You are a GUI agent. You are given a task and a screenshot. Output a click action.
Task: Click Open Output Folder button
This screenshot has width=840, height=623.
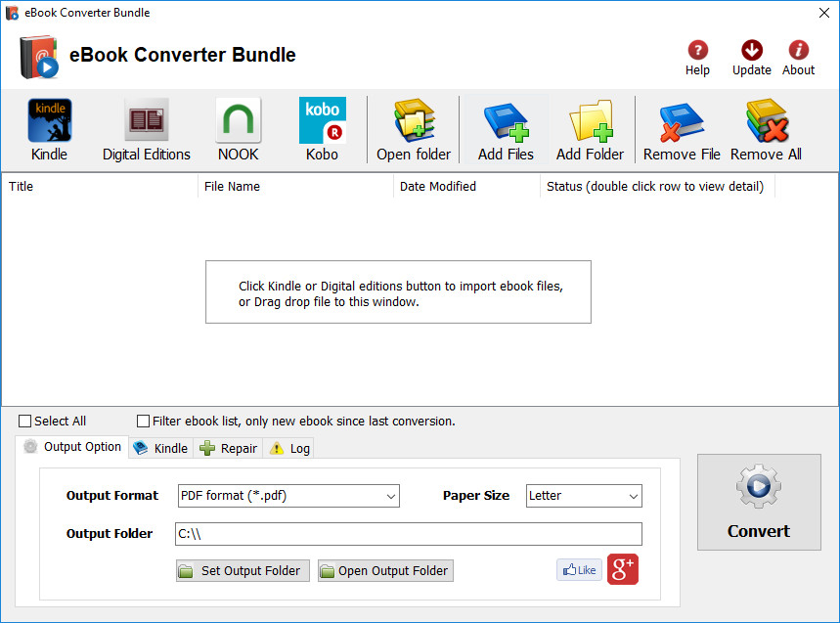(385, 570)
